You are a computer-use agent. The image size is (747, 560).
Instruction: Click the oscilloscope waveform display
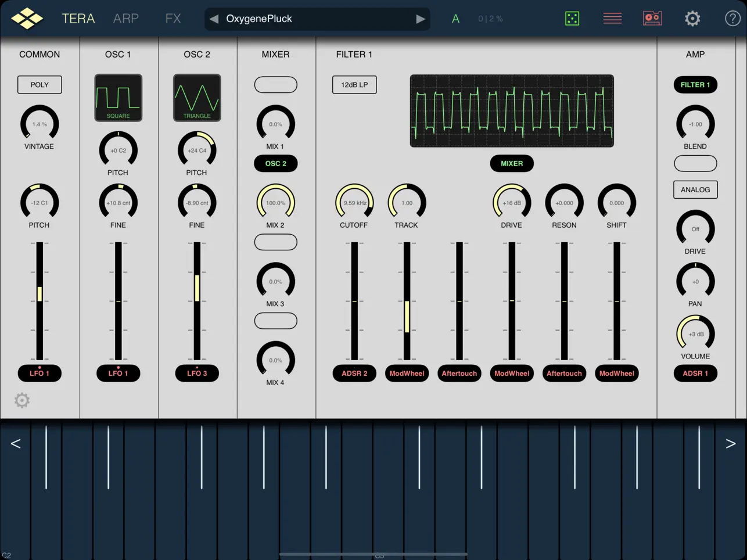512,111
